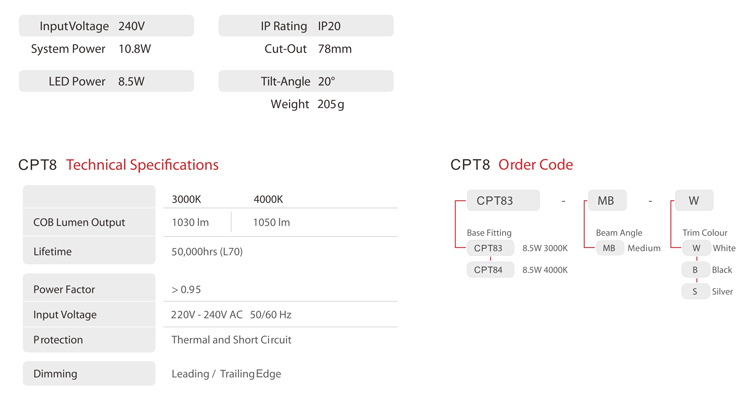Click the IP Rating IP20 field

[x=306, y=26]
